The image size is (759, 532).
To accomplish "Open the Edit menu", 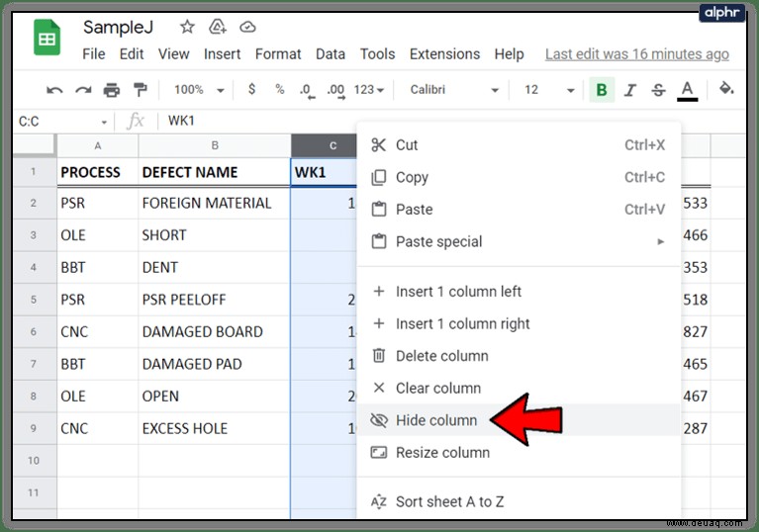I will coord(132,54).
